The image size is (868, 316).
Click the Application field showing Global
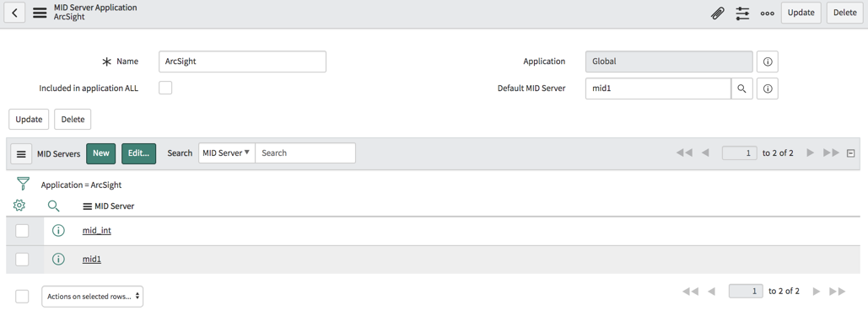669,62
